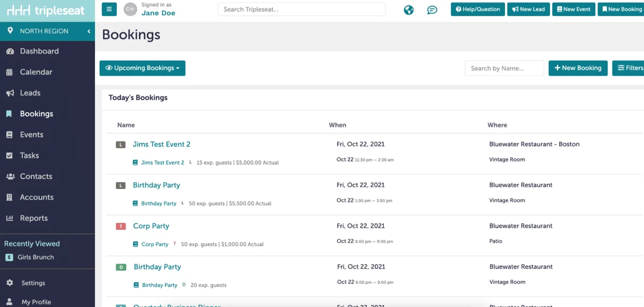This screenshot has width=644, height=307.
Task: Open the Upcoming Bookings dropdown
Action: pyautogui.click(x=143, y=68)
